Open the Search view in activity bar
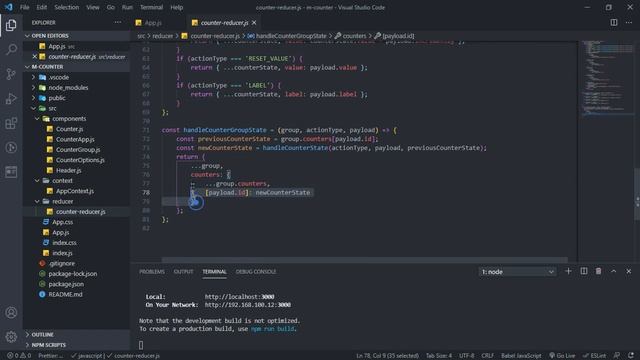Viewport: 640px width, 360px height. coord(11,50)
